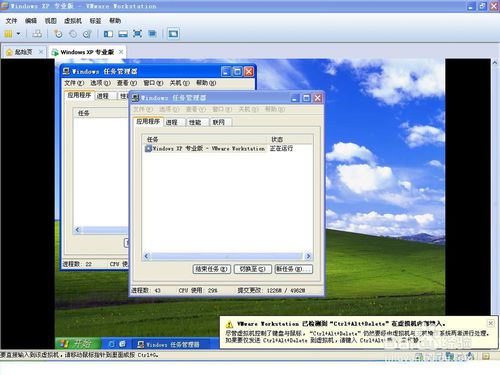Toggle the thumbnail bar view icon
Screen dimensions: 500x375
(x=123, y=34)
